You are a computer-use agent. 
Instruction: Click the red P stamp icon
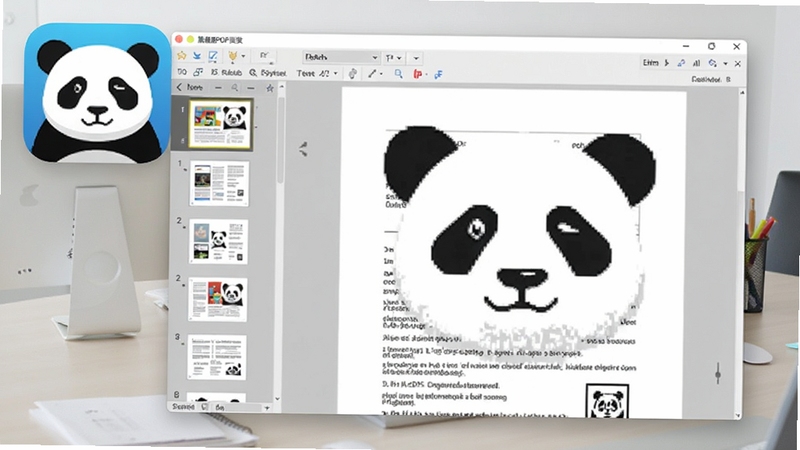[x=417, y=74]
